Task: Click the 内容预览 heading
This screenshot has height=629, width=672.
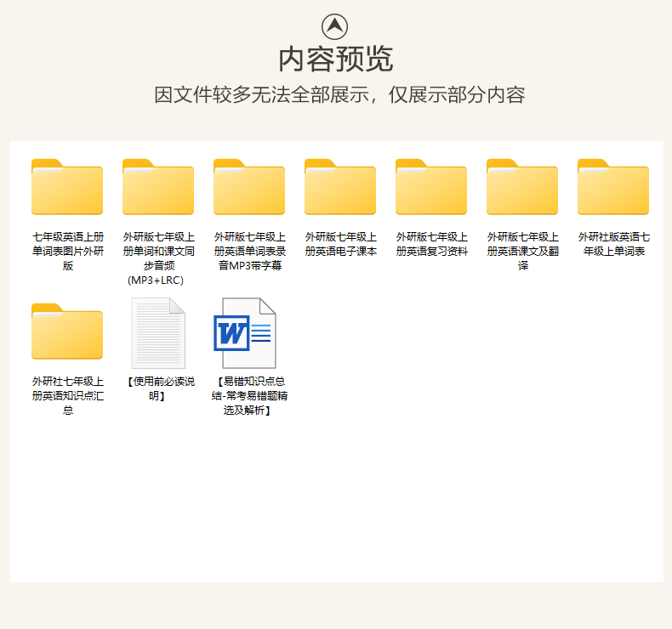Action: 335,59
